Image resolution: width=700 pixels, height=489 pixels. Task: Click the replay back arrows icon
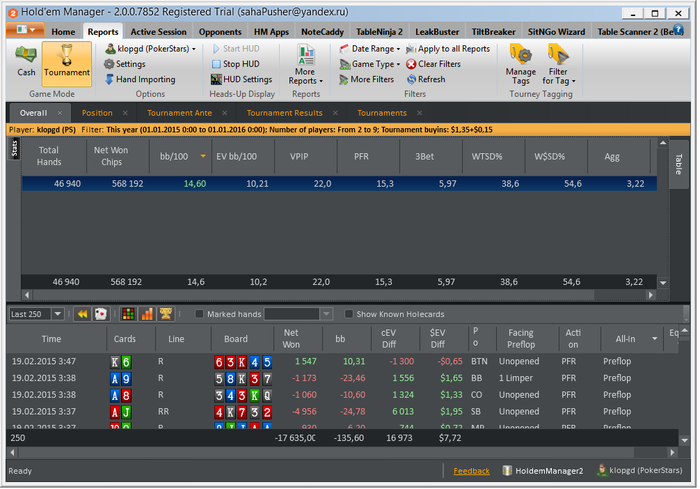tap(83, 314)
